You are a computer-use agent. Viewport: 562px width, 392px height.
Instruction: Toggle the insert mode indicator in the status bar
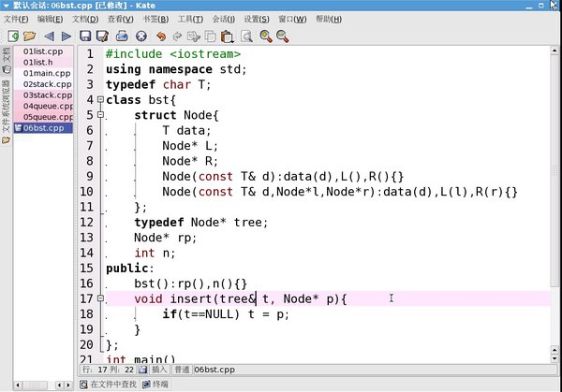click(159, 370)
